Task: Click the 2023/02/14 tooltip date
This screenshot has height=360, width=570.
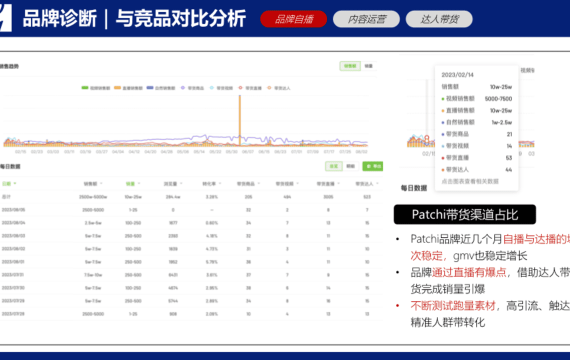Action: pos(457,75)
